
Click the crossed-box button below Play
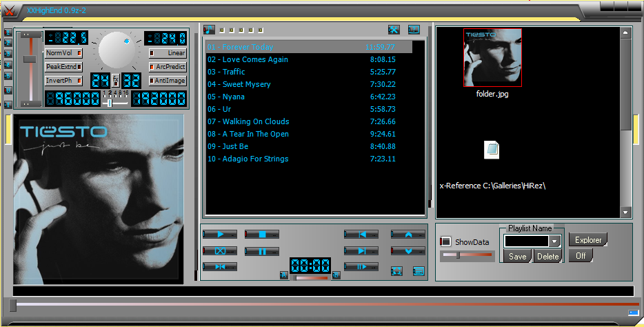pos(220,251)
